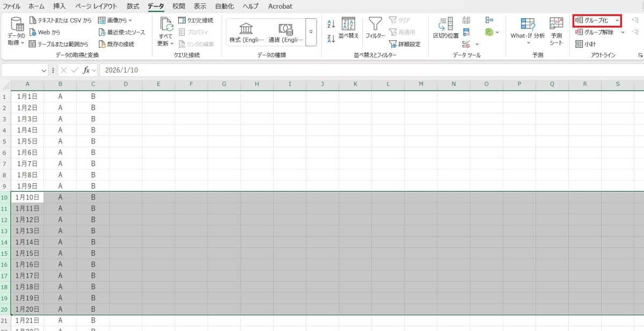This screenshot has height=331, width=644.
Task: Open the アウトライン dialog launcher
Action: click(x=640, y=55)
